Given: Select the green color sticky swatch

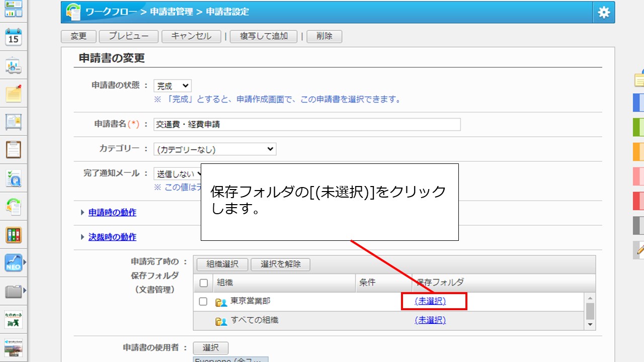Looking at the screenshot, I should 638,127.
